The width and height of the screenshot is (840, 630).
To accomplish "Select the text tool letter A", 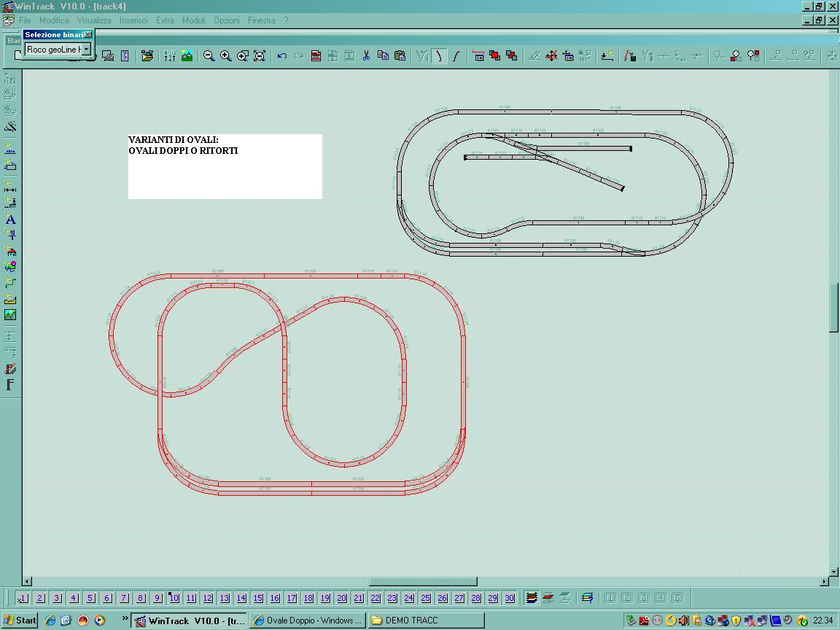I will (x=10, y=219).
